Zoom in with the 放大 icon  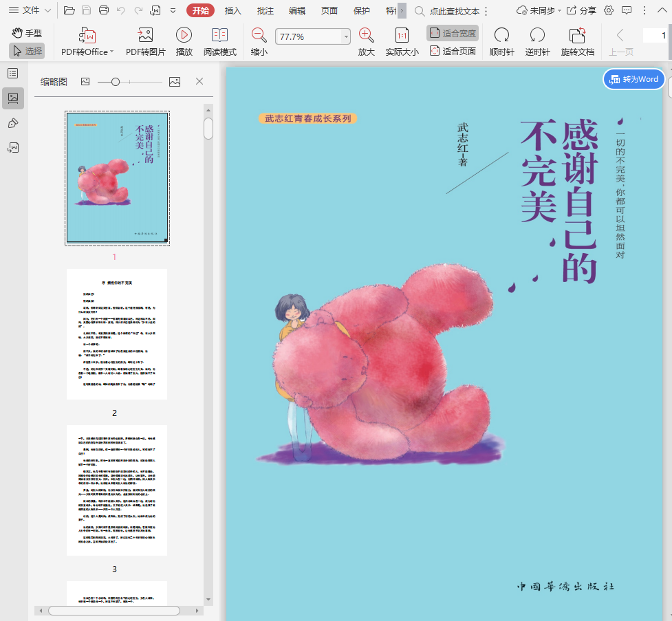pyautogui.click(x=366, y=36)
